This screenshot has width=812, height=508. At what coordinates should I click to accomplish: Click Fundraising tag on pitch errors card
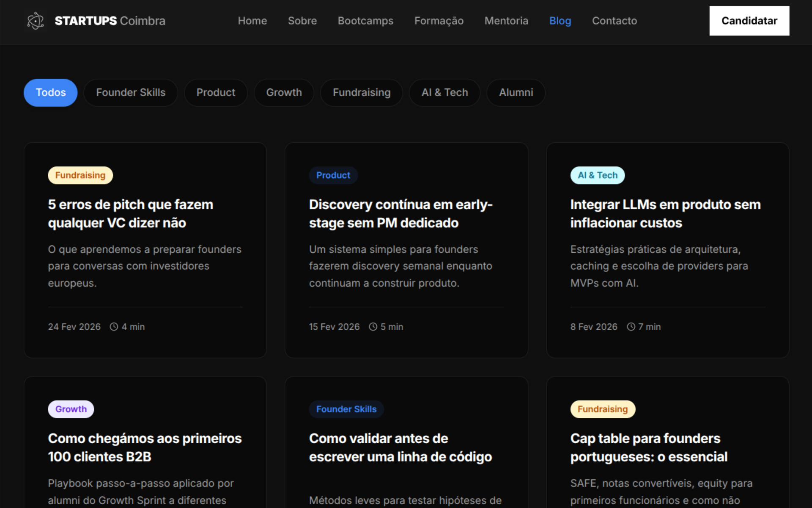coord(80,175)
